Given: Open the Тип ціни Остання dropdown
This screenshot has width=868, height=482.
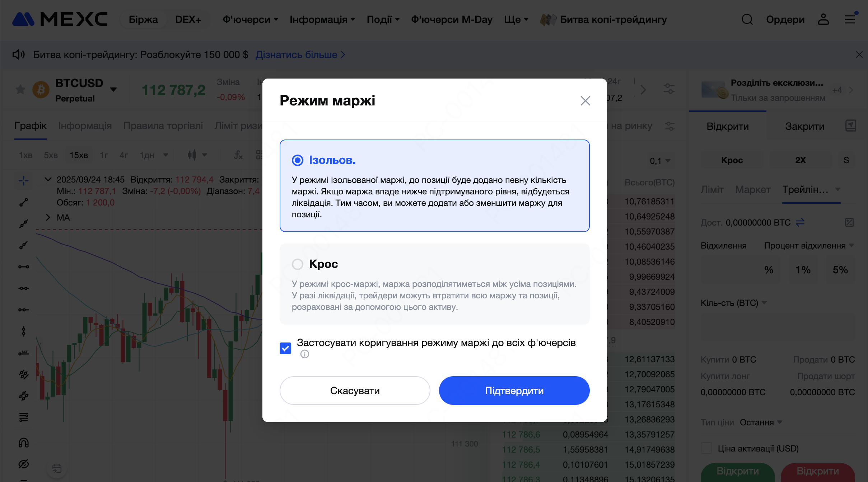Looking at the screenshot, I should 760,422.
